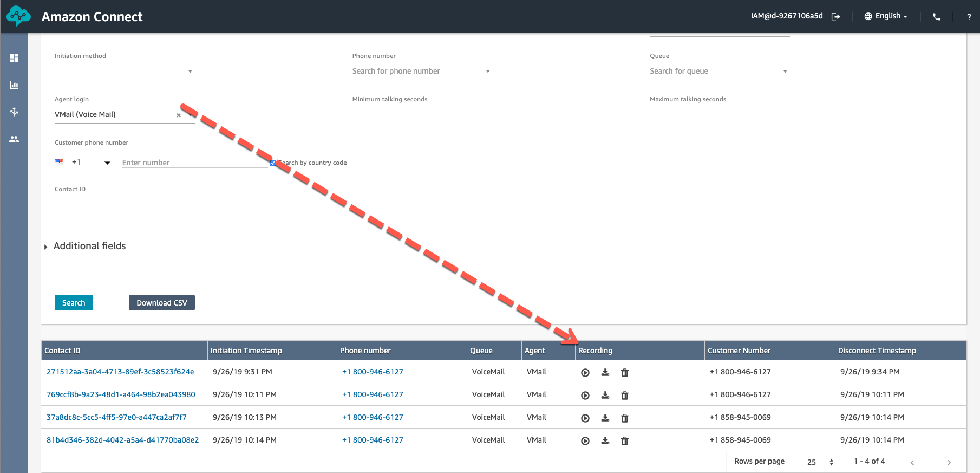Viewport: 980px width, 473px height.
Task: Delete recording for the 9/26/19 10:13 PM contact
Action: pos(625,418)
